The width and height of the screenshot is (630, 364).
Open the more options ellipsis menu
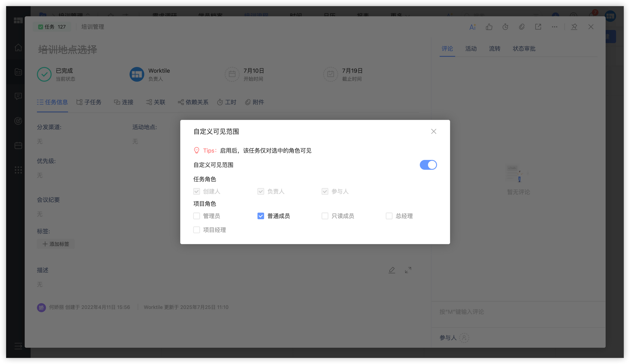(x=554, y=27)
